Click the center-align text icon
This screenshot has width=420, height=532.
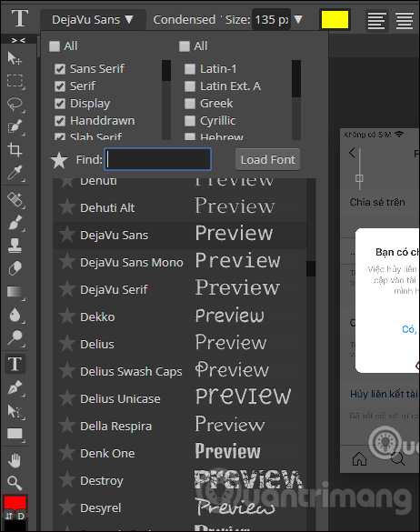pos(405,20)
